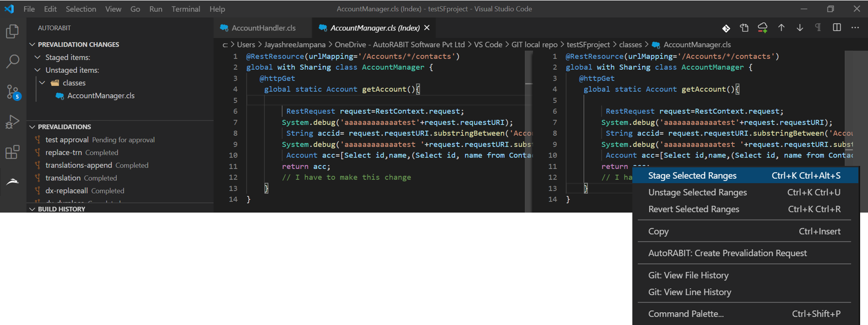The width and height of the screenshot is (868, 325).
Task: Open Source Control view with 5 changes
Action: pyautogui.click(x=13, y=92)
